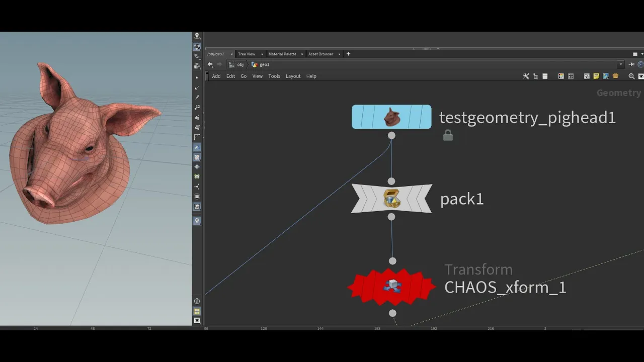Toggle the yellow four-square grid icon

click(197, 311)
